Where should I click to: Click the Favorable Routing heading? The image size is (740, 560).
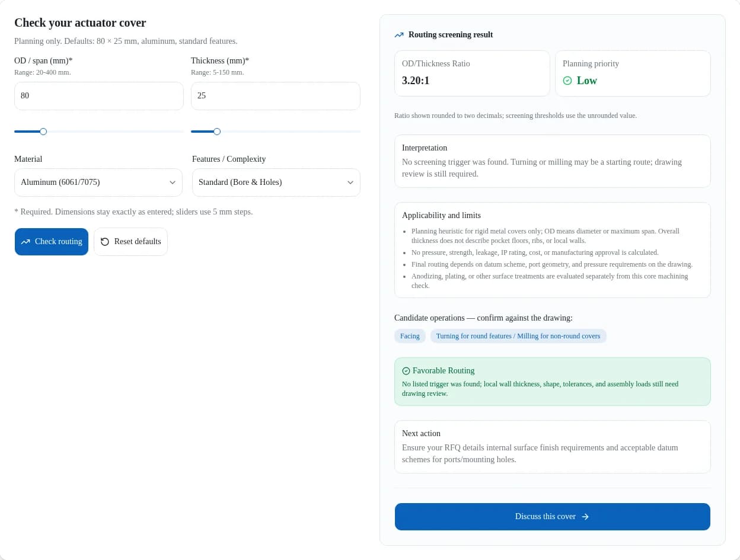(x=444, y=371)
